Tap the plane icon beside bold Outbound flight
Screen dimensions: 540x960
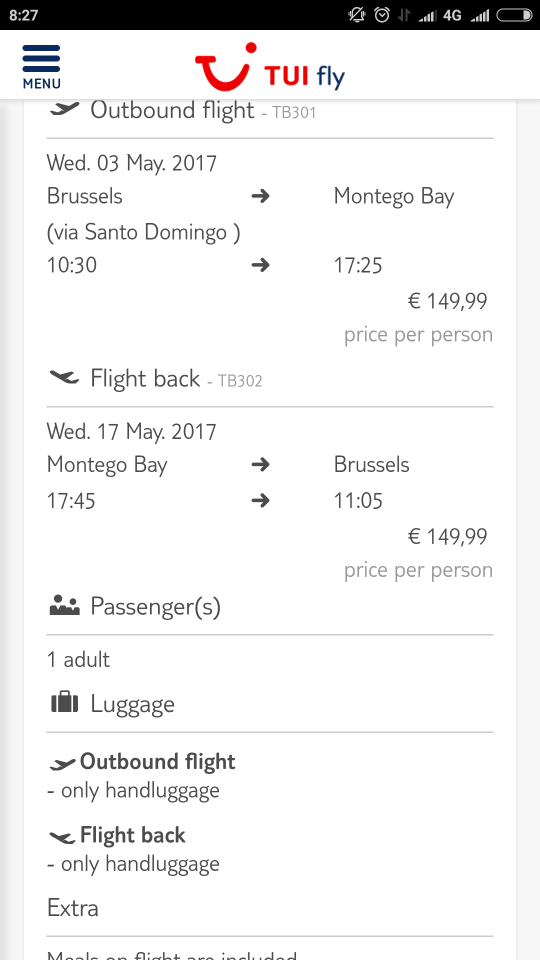click(62, 763)
